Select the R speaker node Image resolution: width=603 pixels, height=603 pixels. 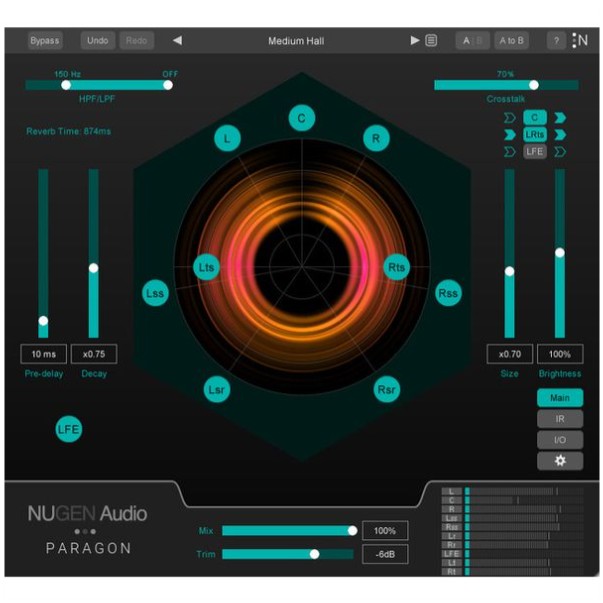click(x=376, y=138)
